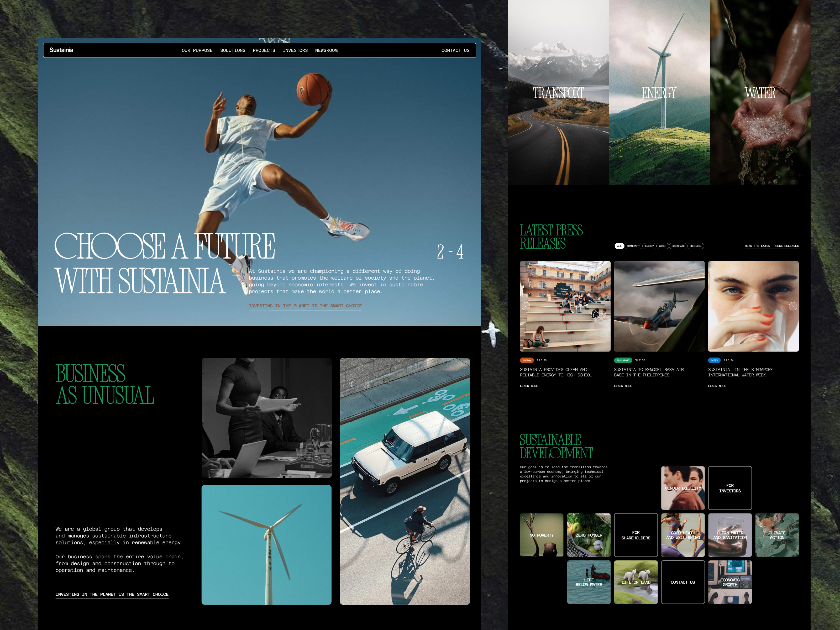Viewport: 840px width, 630px height.
Task: Select the Climate Action goal tile
Action: click(777, 535)
